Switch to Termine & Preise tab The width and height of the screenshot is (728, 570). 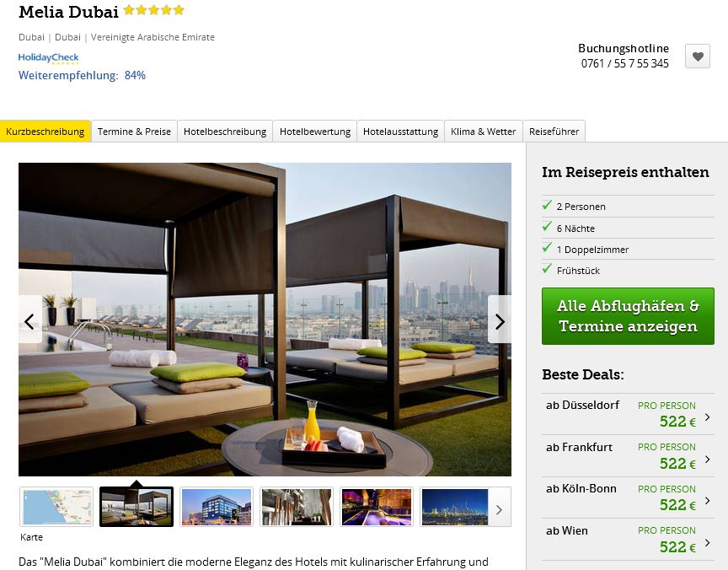134,132
